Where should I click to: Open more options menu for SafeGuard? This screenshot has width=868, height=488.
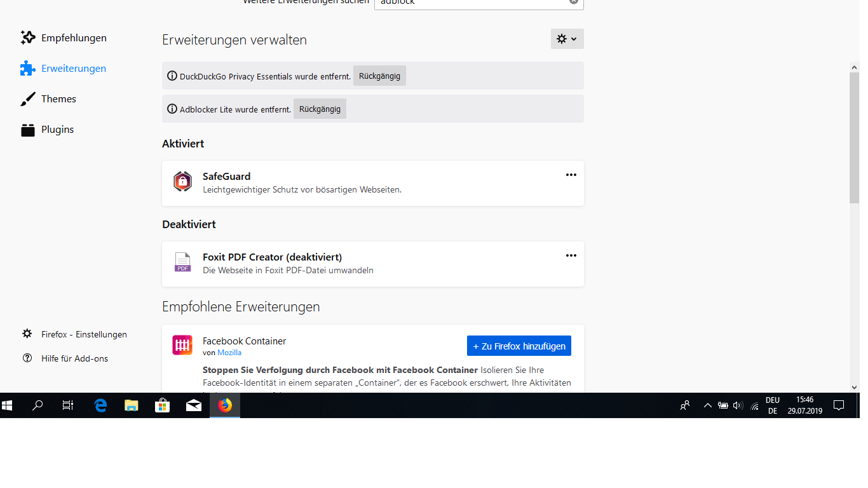571,175
